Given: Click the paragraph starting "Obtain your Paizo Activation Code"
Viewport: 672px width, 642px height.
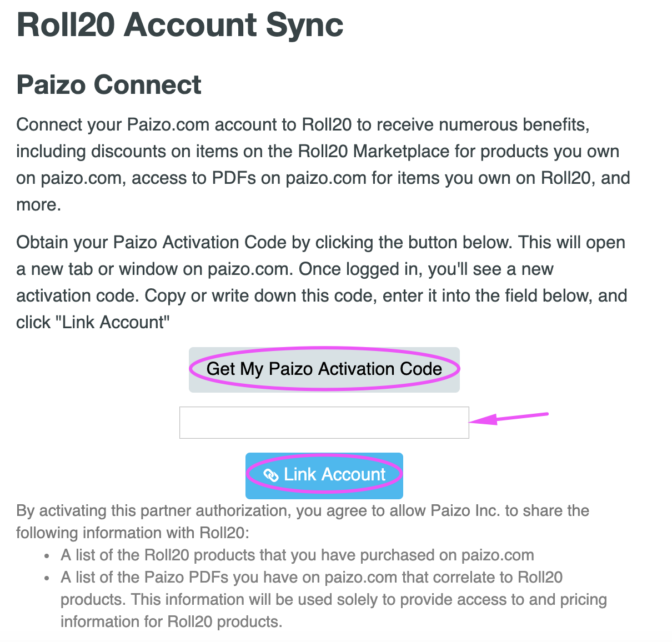Looking at the screenshot, I should coord(321,282).
